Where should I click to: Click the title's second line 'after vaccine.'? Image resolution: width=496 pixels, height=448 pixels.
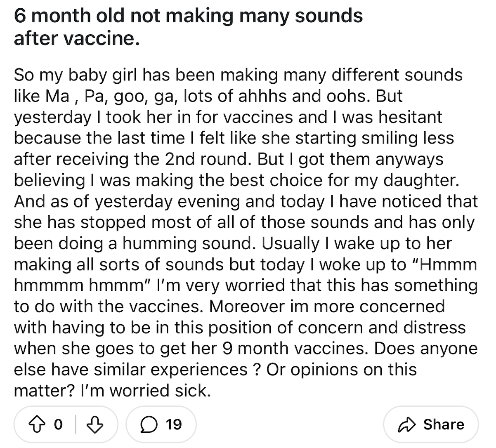click(76, 38)
